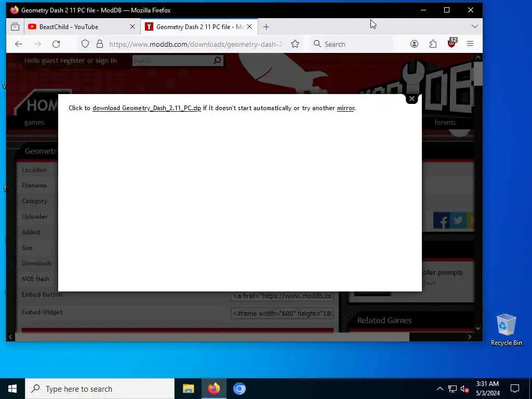The height and width of the screenshot is (399, 532).
Task: Open the notification center icon
Action: [x=515, y=389]
